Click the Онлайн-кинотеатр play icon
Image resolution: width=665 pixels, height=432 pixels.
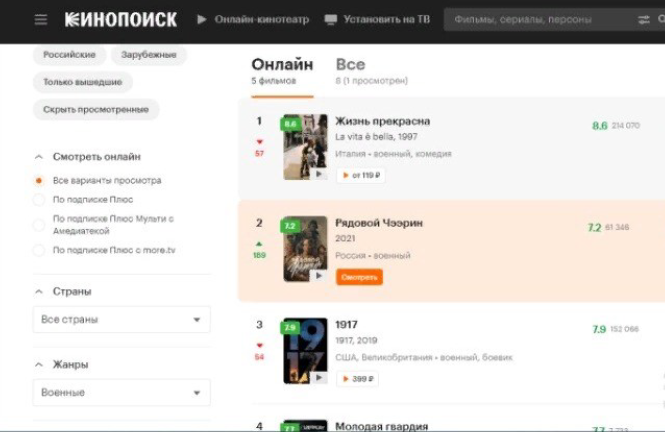[202, 20]
